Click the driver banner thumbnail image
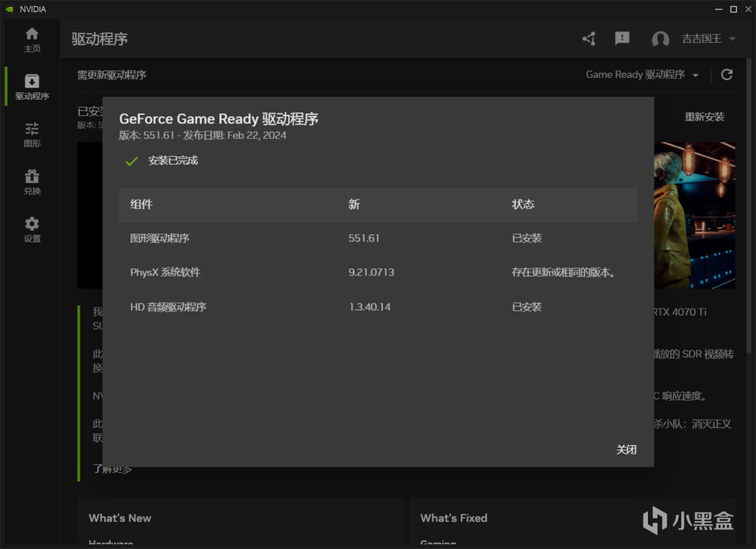756x549 pixels. coord(695,215)
